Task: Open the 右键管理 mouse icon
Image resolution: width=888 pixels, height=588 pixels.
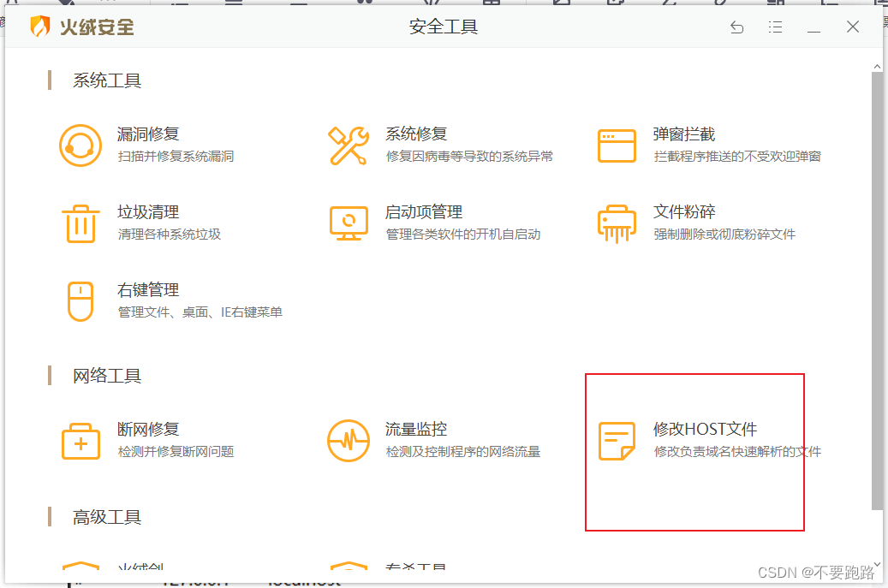Action: point(80,301)
